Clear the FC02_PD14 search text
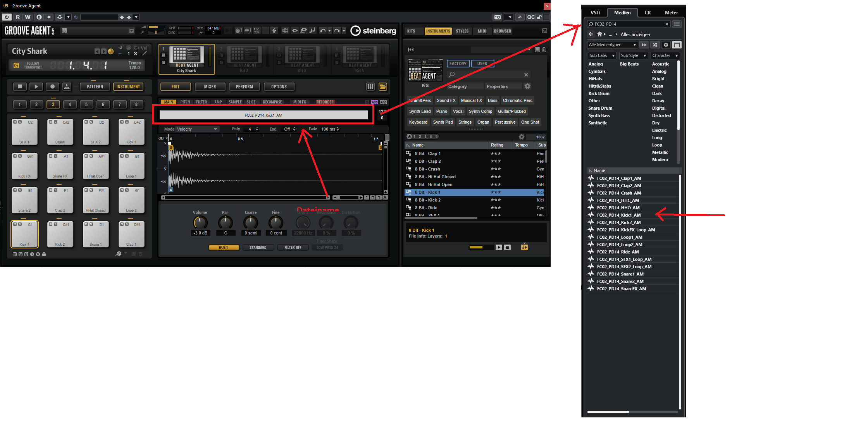Screen dimensions: 868x448 coord(666,24)
